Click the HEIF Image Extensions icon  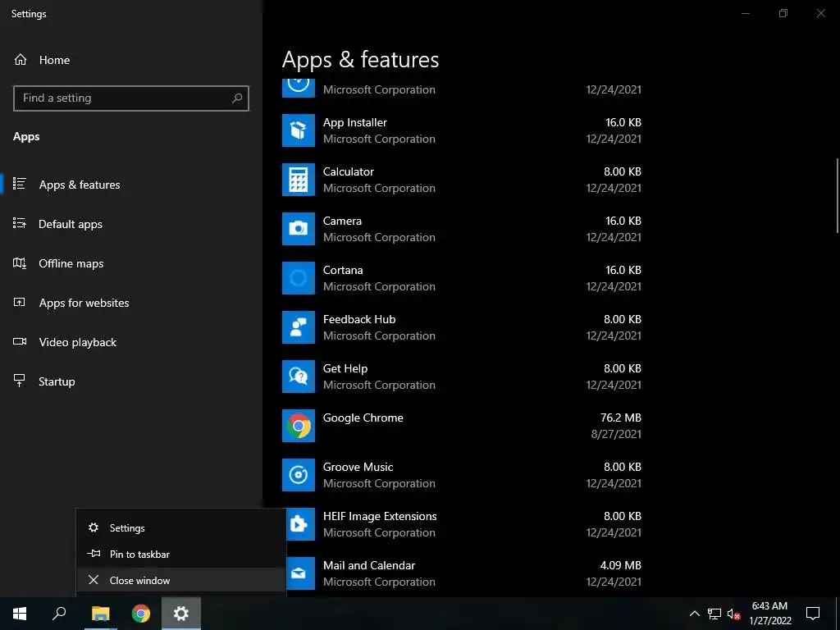coord(300,524)
